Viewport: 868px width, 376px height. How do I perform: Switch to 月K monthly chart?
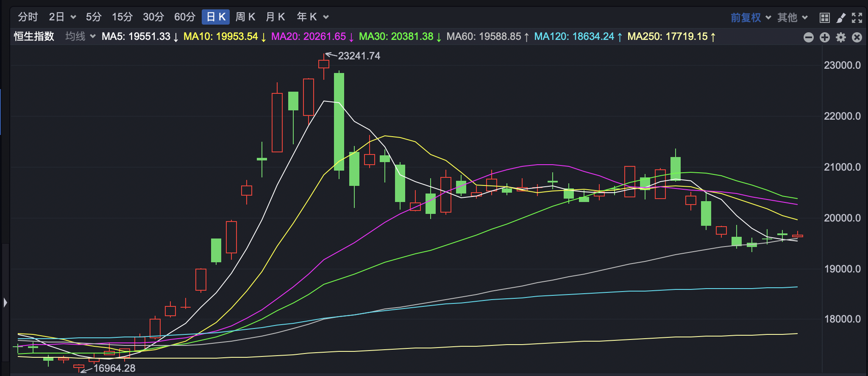[275, 17]
